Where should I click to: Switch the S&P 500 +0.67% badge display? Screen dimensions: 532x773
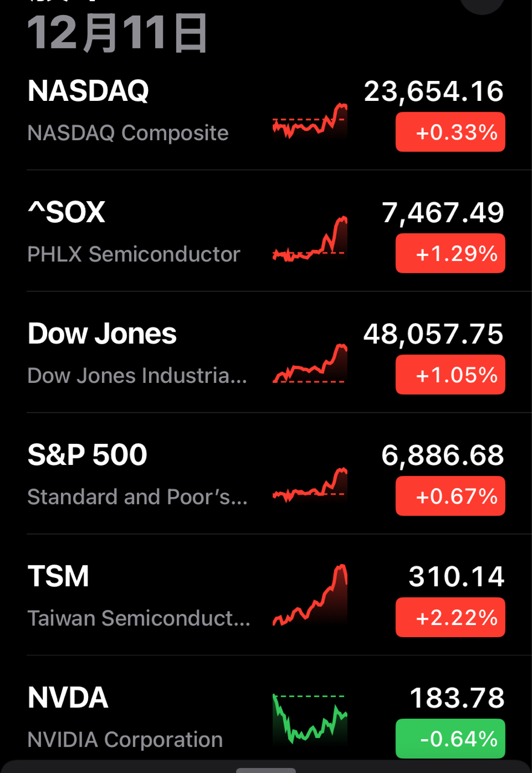(x=450, y=496)
